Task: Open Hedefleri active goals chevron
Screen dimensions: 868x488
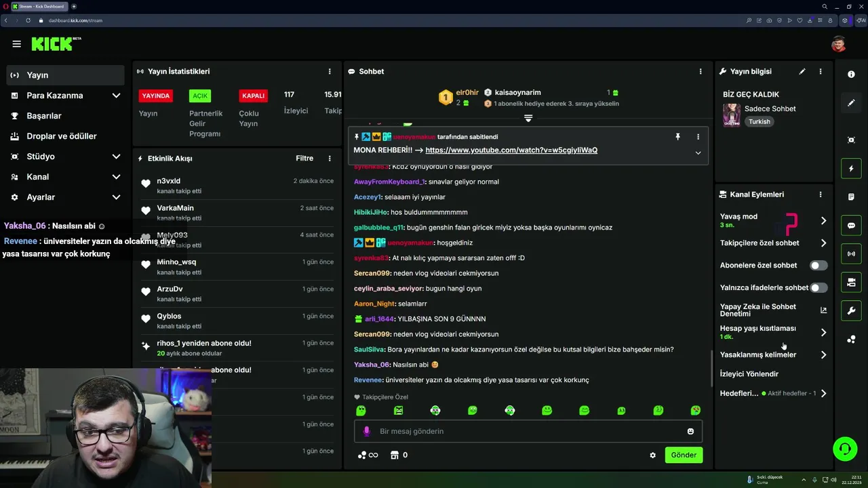Action: click(823, 394)
